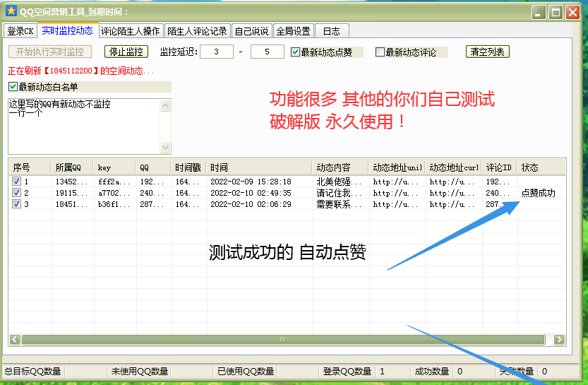588x385 pixels.
Task: Click the key cell a7702...
Action: click(114, 193)
